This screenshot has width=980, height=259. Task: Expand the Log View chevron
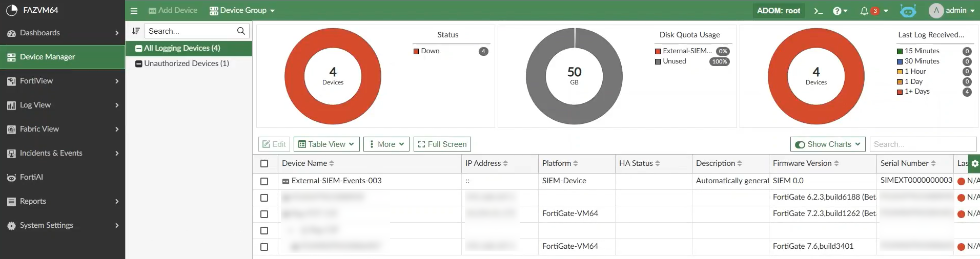117,105
